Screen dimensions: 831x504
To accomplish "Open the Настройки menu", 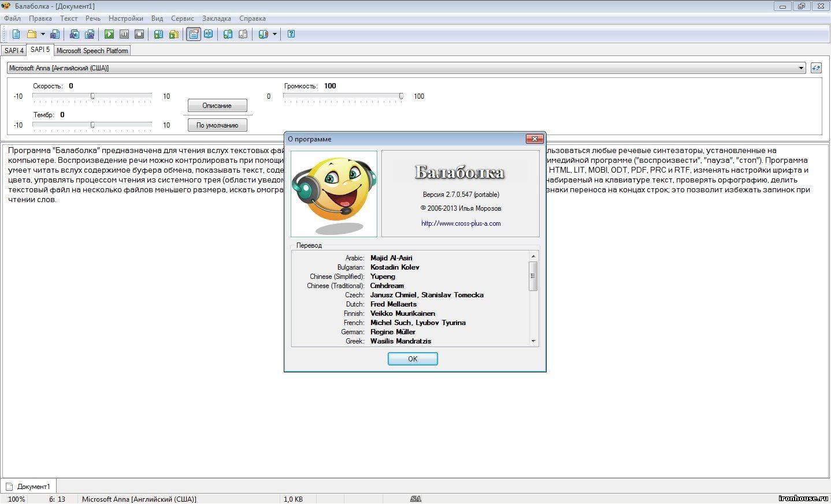I will point(126,18).
